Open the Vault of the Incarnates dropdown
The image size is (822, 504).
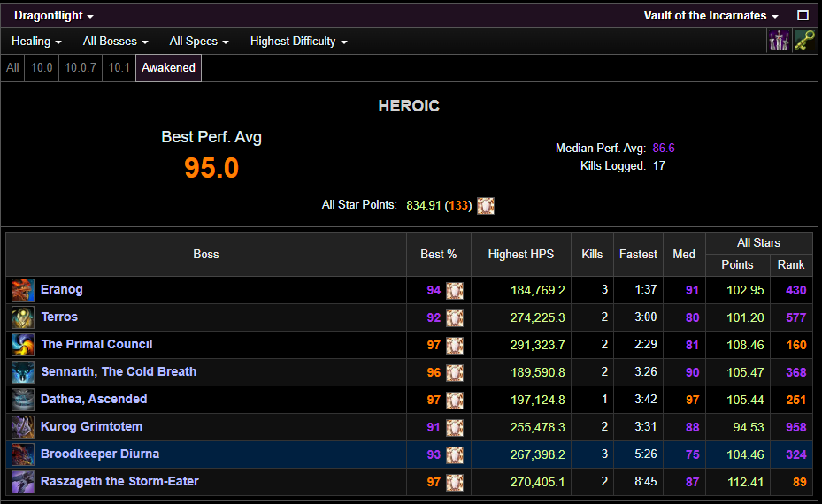711,16
